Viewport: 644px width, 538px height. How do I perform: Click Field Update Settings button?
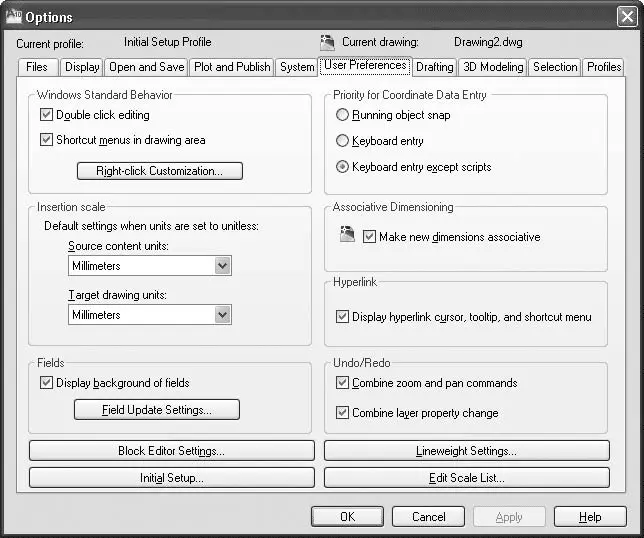pyautogui.click(x=157, y=409)
